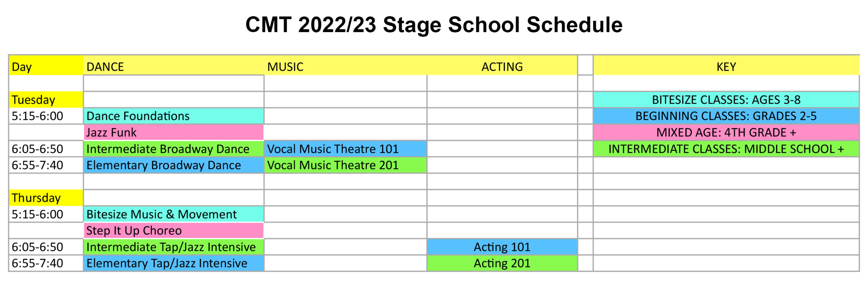Image resolution: width=868 pixels, height=282 pixels.
Task: Select the Acting 201 cell
Action: point(502,263)
